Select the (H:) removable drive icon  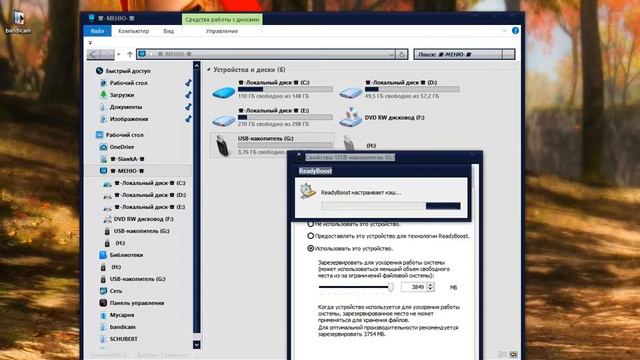[349, 142]
